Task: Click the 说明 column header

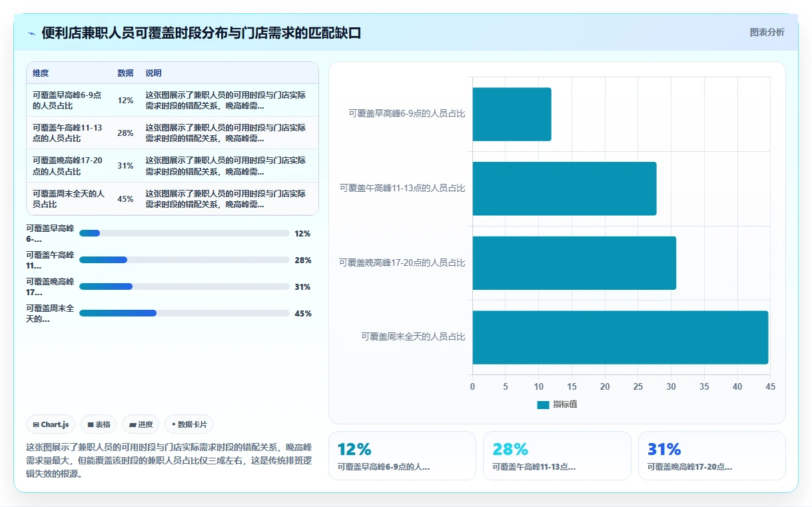Action: tap(153, 73)
